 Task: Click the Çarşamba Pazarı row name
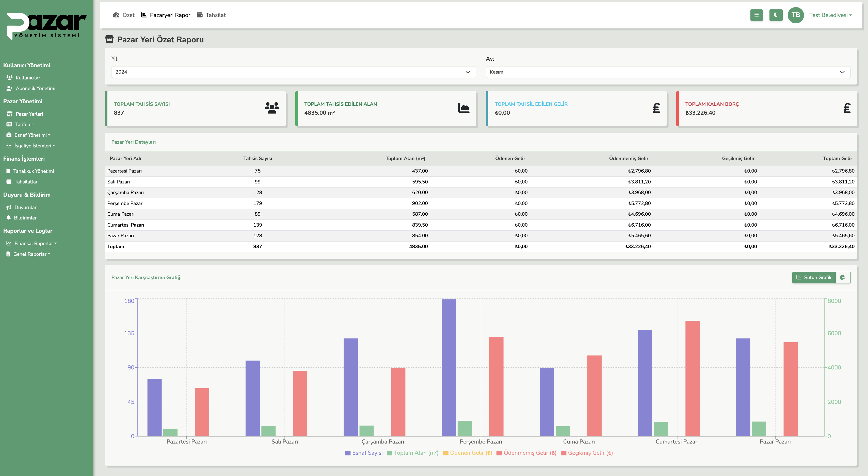125,193
